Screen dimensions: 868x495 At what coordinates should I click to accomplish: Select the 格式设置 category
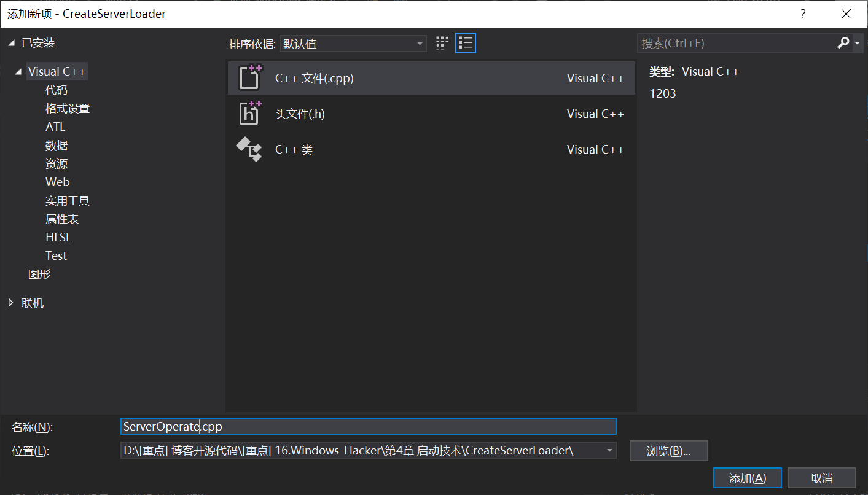[x=68, y=109]
